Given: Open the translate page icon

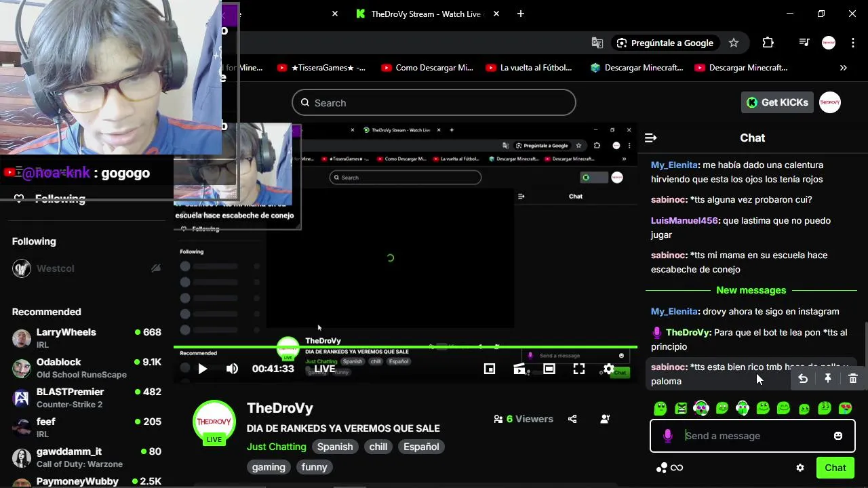Looking at the screenshot, I should click(597, 43).
